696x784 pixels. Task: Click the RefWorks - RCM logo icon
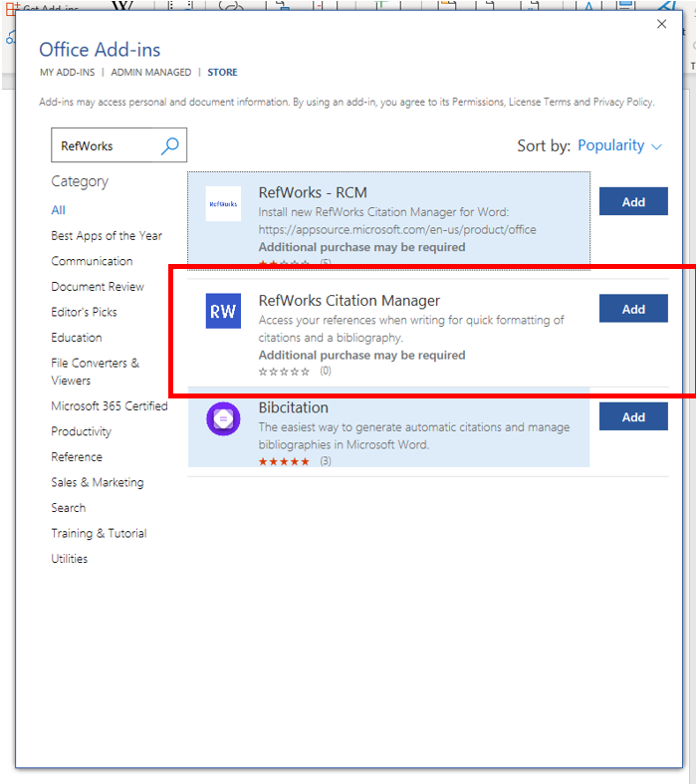[x=223, y=203]
